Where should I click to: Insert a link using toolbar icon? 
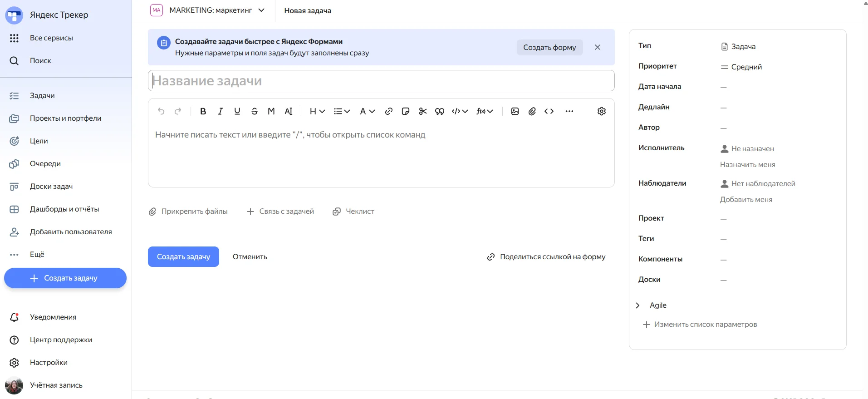pyautogui.click(x=388, y=111)
